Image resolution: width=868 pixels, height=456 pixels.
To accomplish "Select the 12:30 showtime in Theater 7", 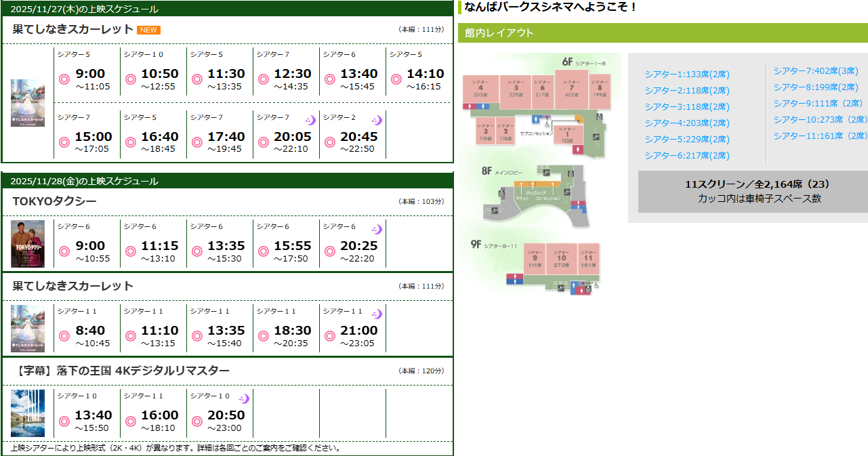I will [x=292, y=74].
